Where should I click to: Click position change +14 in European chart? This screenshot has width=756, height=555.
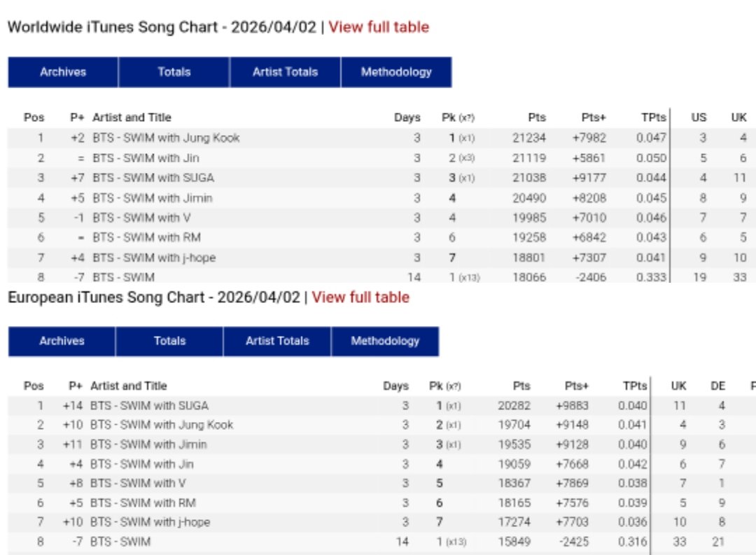coord(73,406)
